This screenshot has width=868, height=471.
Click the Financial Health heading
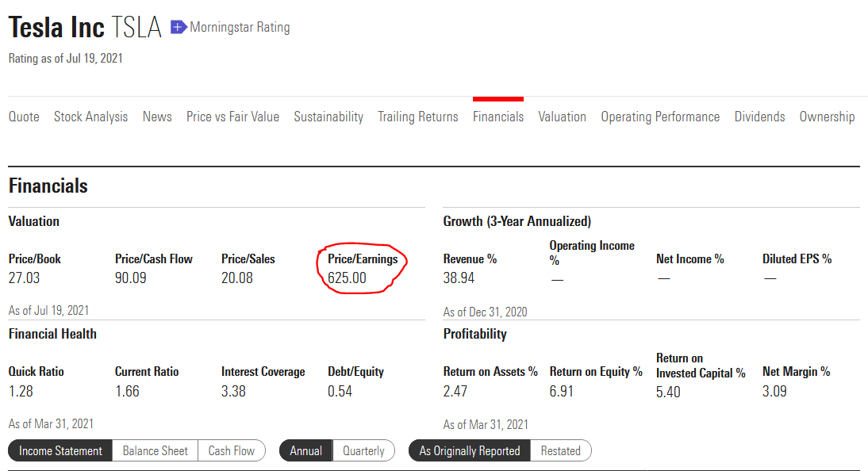pos(52,334)
